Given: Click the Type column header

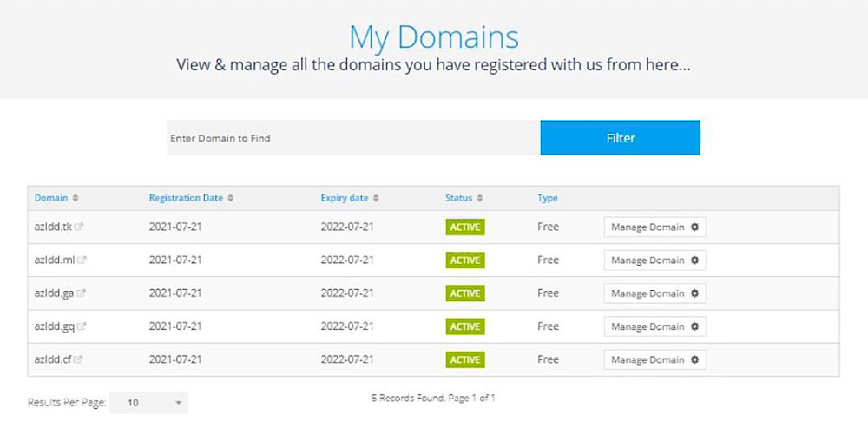Looking at the screenshot, I should (x=547, y=198).
